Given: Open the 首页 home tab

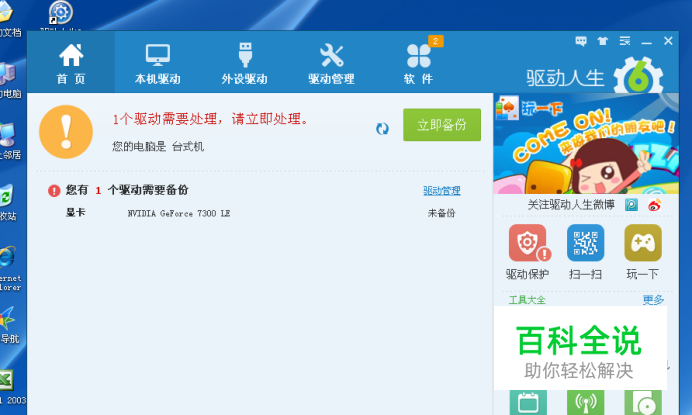Looking at the screenshot, I should click(x=71, y=63).
